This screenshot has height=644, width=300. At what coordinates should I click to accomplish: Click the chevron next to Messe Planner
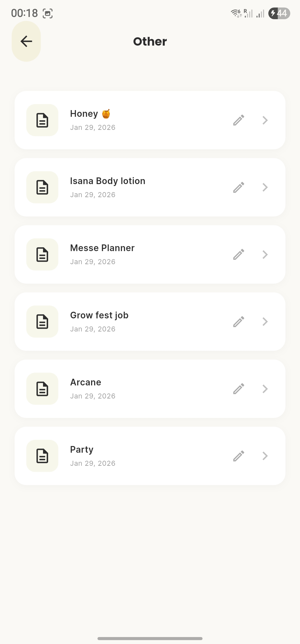(265, 254)
